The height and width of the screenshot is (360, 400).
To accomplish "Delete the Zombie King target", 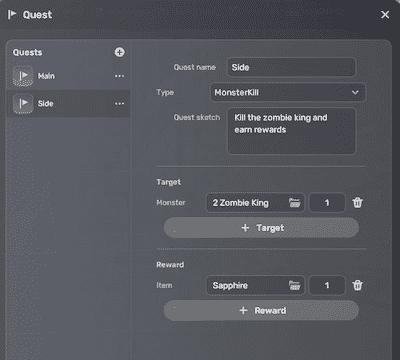I will click(358, 203).
